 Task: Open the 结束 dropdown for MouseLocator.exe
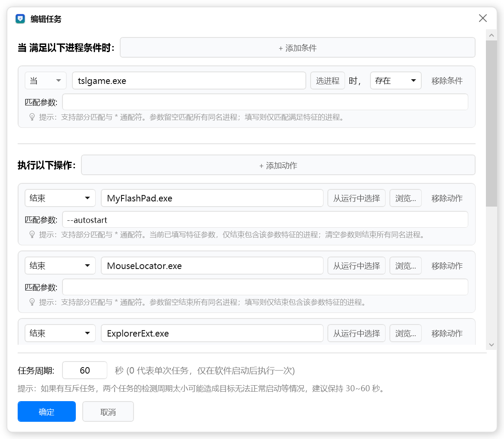(x=60, y=266)
